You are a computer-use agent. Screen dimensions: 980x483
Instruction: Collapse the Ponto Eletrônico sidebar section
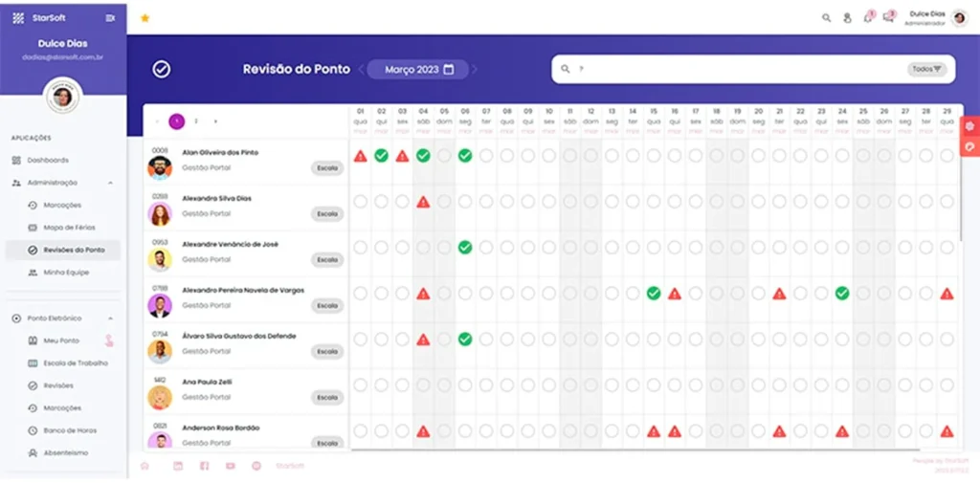pyautogui.click(x=109, y=318)
